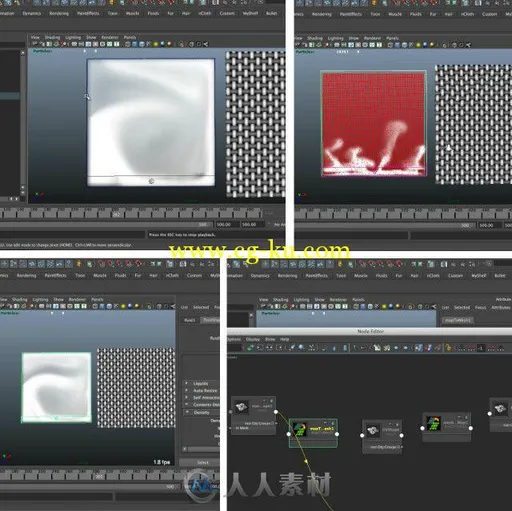
Task: Click yellow-green sphere icon in 1.8 fps screenshot
Action: (x=123, y=306)
